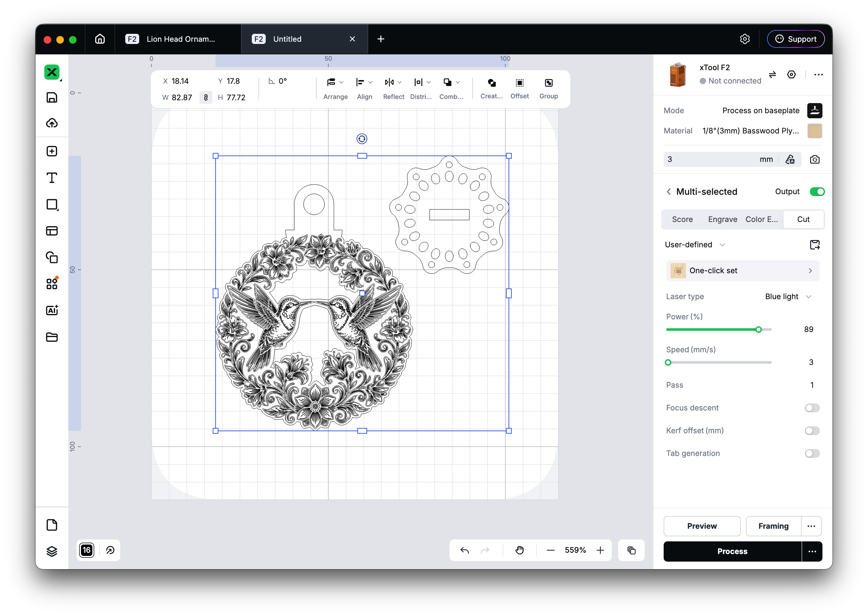Select the rectangle Shape tool

[52, 205]
